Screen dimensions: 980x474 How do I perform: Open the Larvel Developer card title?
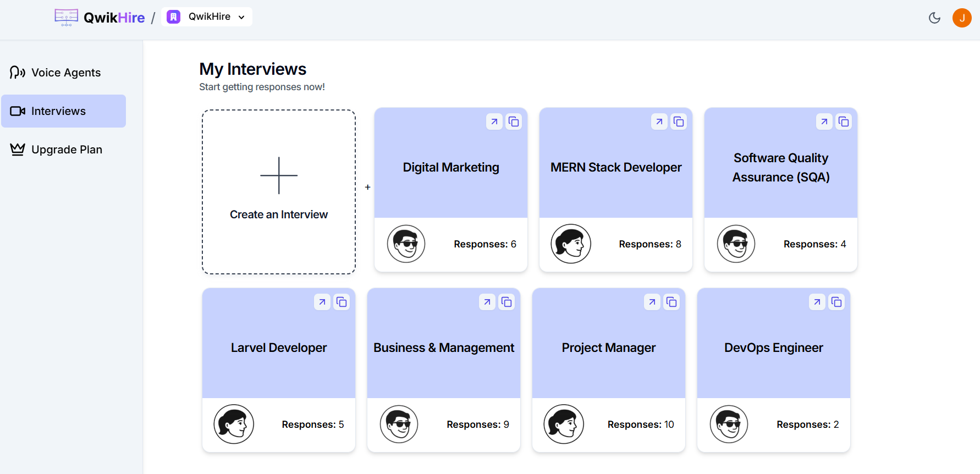279,348
